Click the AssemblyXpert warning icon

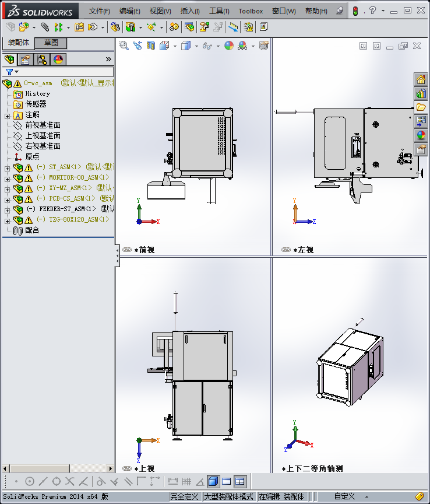248,27
